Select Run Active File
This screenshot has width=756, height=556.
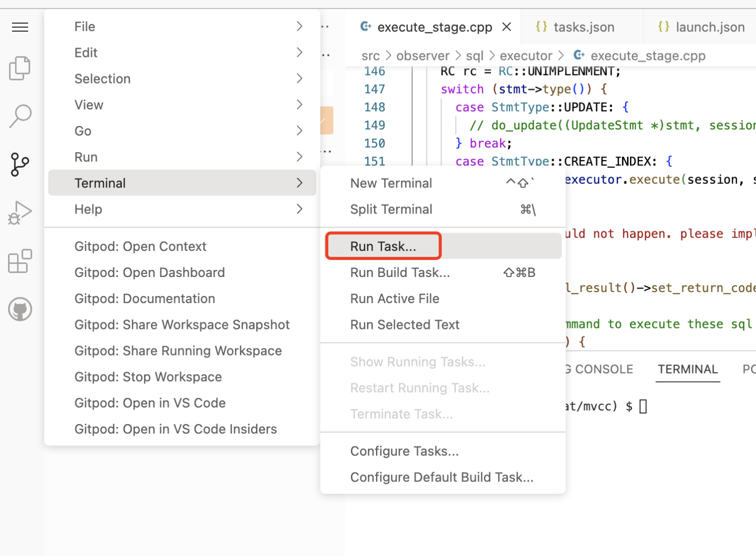coord(443,299)
